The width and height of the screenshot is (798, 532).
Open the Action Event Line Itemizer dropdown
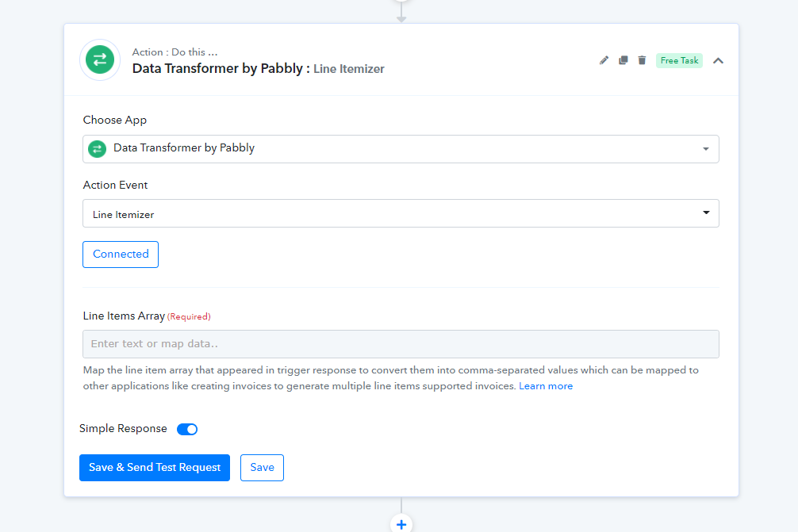pos(401,213)
